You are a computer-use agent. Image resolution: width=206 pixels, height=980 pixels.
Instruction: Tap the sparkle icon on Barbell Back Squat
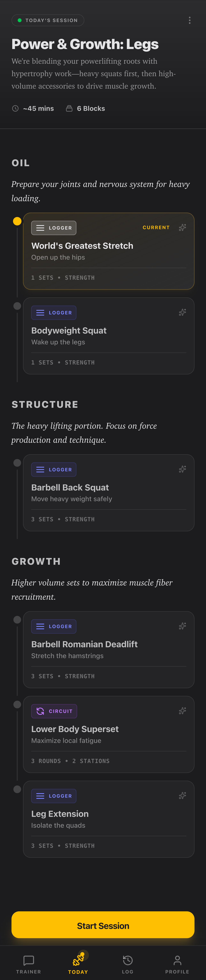point(182,469)
